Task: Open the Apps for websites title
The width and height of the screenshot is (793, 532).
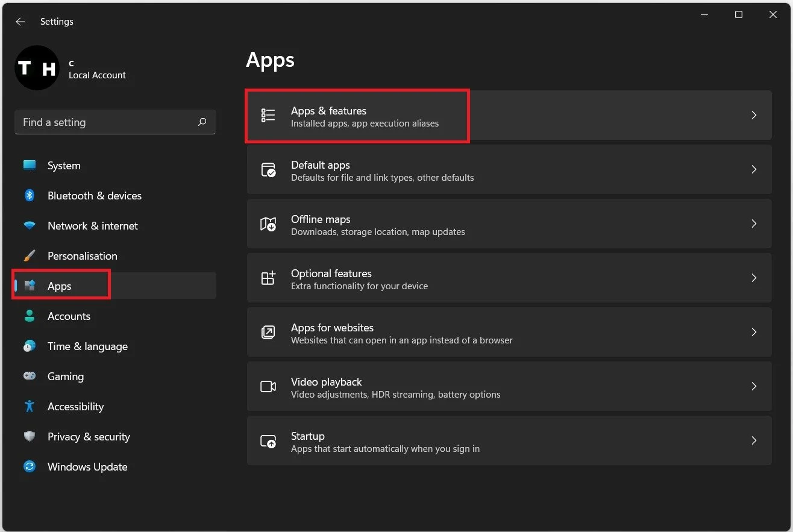Action: (332, 328)
